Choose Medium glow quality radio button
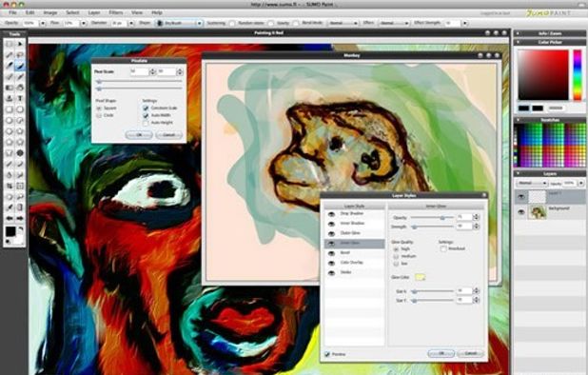Screen dimensions: 588x375 [x=396, y=256]
